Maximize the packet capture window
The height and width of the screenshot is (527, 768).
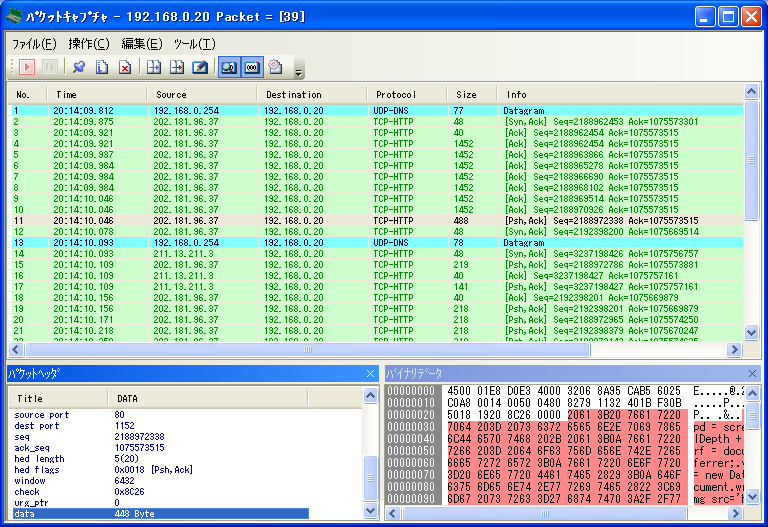pos(728,17)
